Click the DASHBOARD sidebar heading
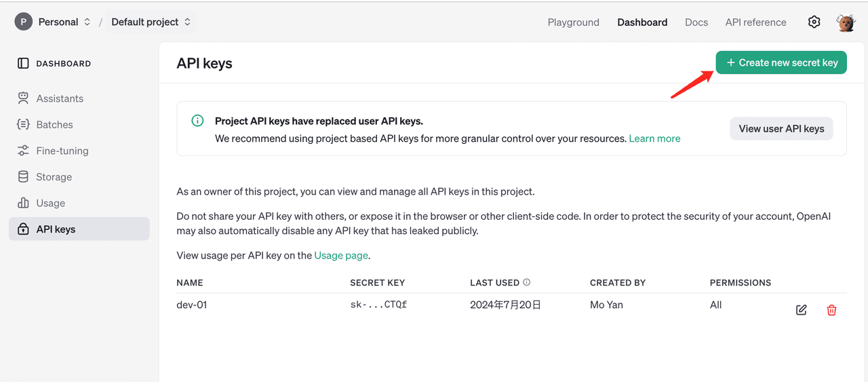Viewport: 868px width, 382px height. tap(64, 63)
